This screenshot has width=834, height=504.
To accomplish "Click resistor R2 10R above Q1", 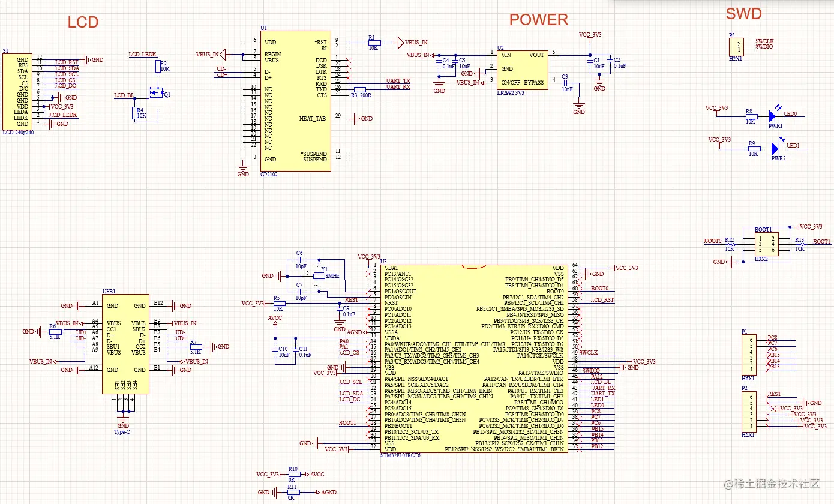I will click(x=159, y=68).
